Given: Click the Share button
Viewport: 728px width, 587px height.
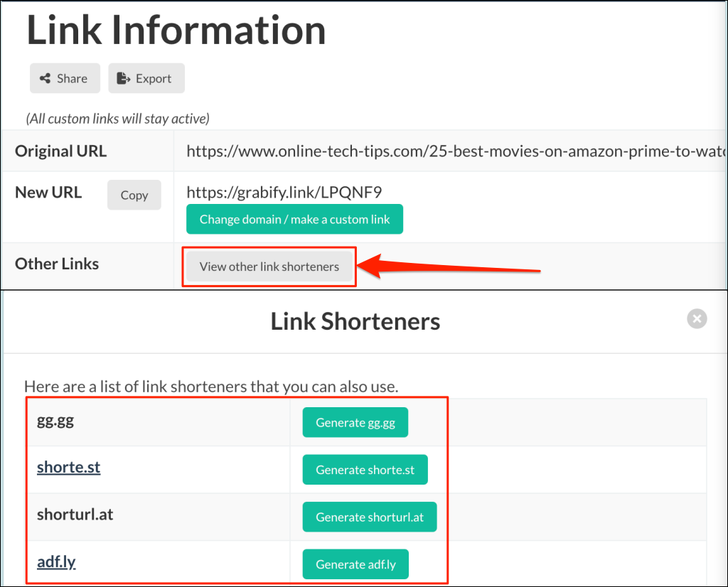Looking at the screenshot, I should pyautogui.click(x=65, y=78).
